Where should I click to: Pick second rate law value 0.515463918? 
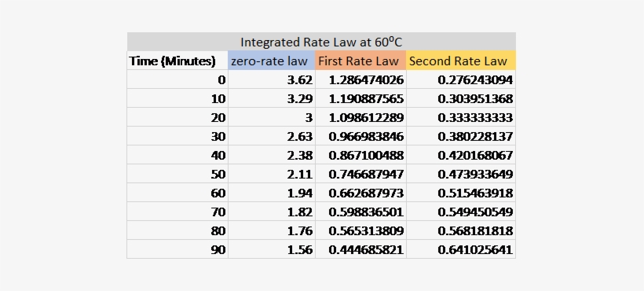[x=461, y=193]
